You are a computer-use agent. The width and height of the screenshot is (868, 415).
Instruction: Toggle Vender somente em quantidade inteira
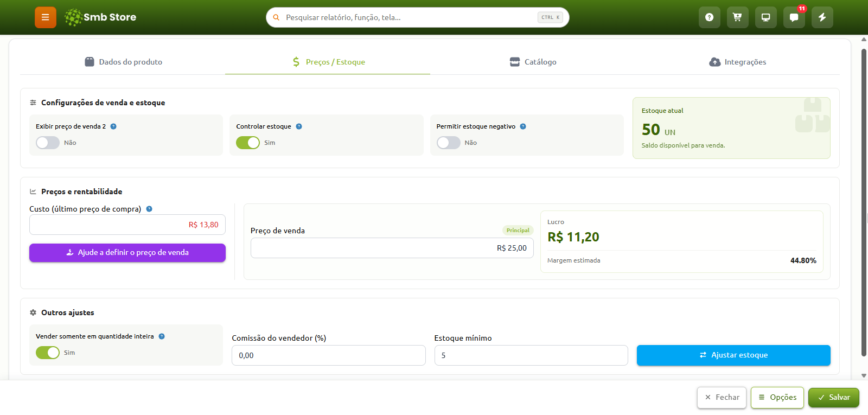coord(48,353)
